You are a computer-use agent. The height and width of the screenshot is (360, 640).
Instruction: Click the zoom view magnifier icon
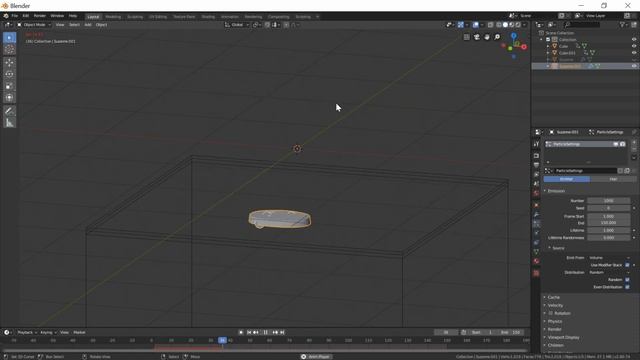coord(497,37)
